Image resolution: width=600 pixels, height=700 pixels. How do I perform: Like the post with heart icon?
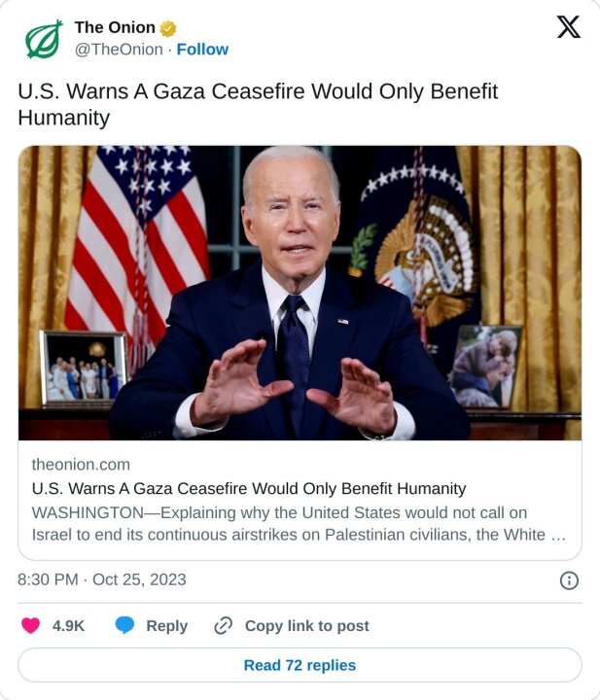tap(30, 625)
